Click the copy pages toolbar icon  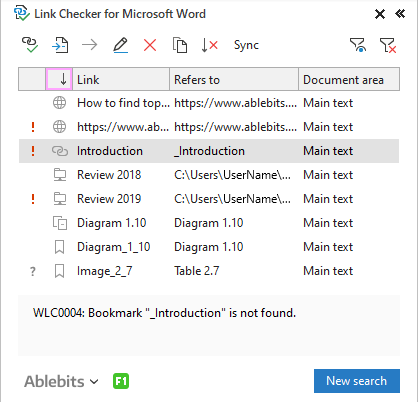pyautogui.click(x=180, y=45)
